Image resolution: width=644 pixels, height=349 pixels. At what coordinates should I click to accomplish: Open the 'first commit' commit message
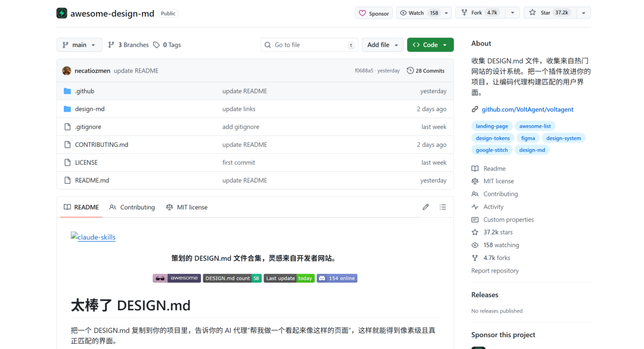[239, 162]
